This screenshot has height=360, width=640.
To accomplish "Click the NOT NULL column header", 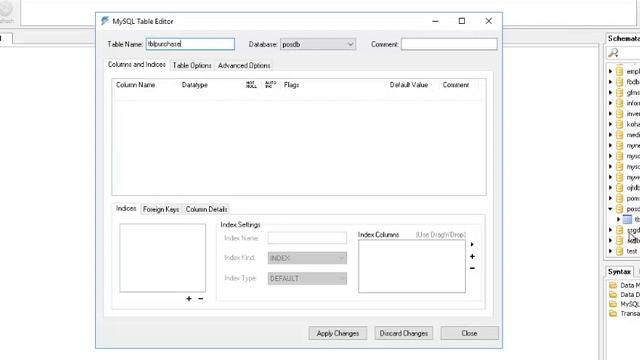I will 251,85.
